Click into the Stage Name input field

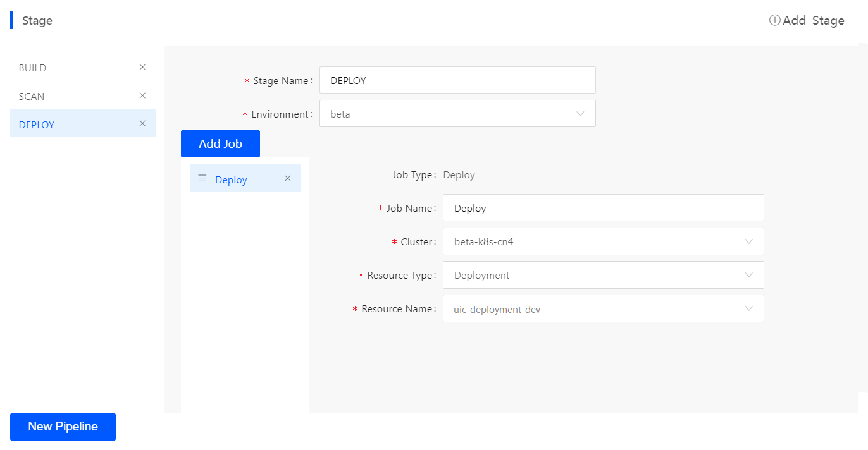pos(457,80)
